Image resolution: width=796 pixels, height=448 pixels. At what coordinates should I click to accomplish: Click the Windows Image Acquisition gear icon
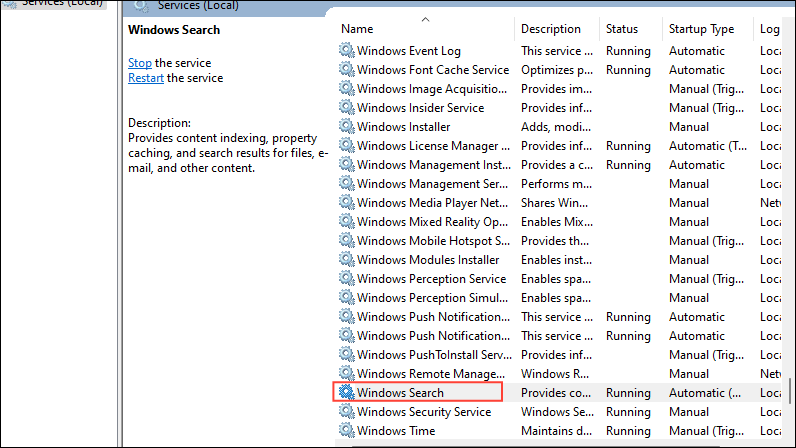point(347,88)
